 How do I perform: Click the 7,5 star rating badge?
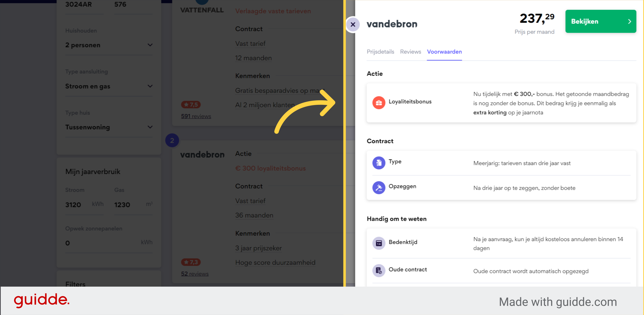click(x=191, y=105)
